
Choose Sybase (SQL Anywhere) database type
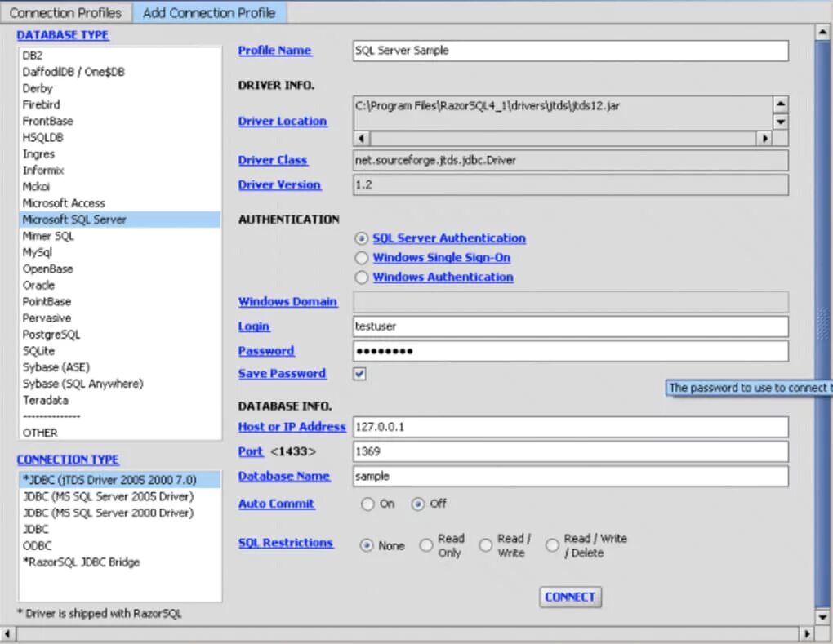tap(119, 384)
